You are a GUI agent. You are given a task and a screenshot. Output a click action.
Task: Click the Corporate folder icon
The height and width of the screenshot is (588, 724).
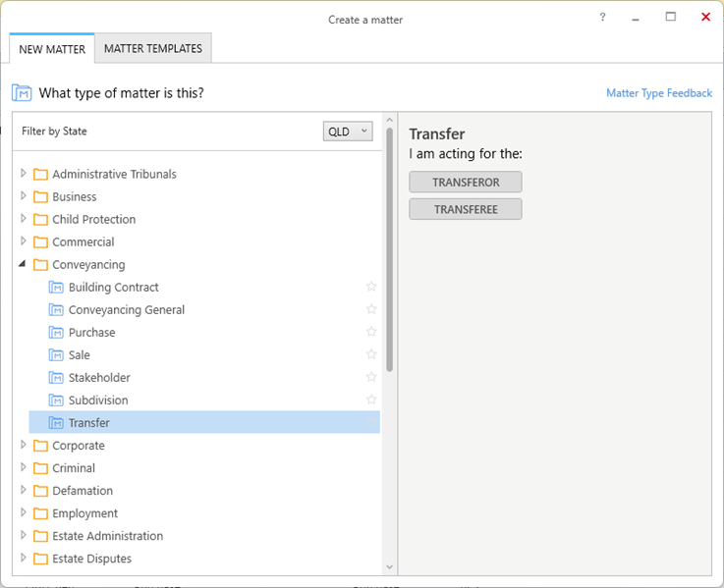click(40, 446)
